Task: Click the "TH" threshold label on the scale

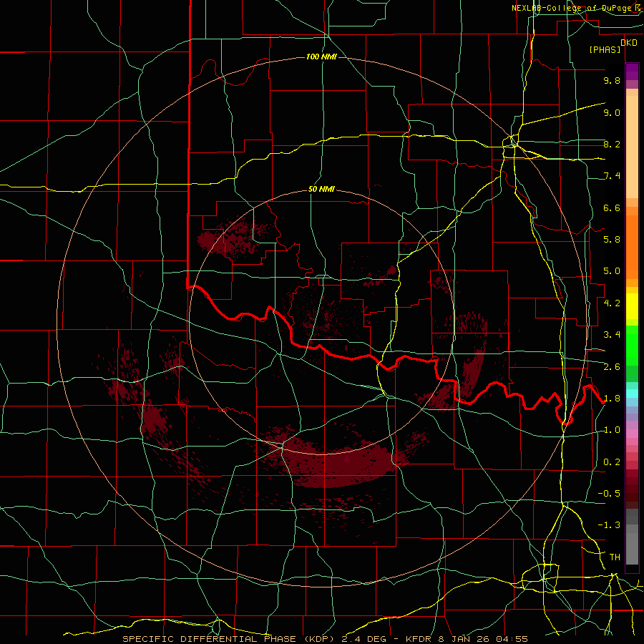Action: (x=615, y=557)
